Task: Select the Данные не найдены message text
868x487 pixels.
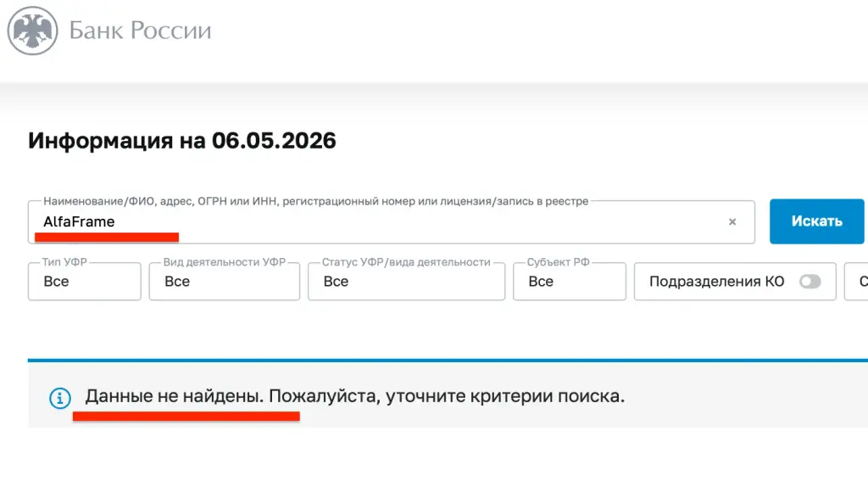Action: (175, 396)
